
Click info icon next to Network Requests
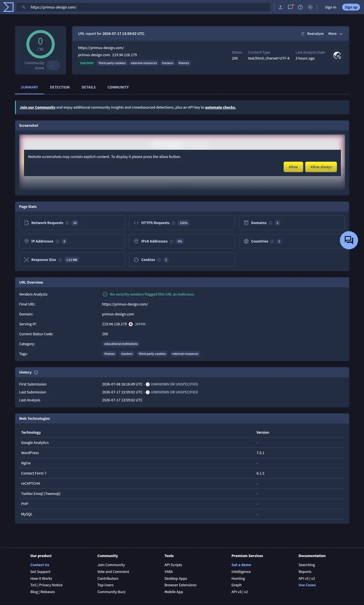[67, 223]
